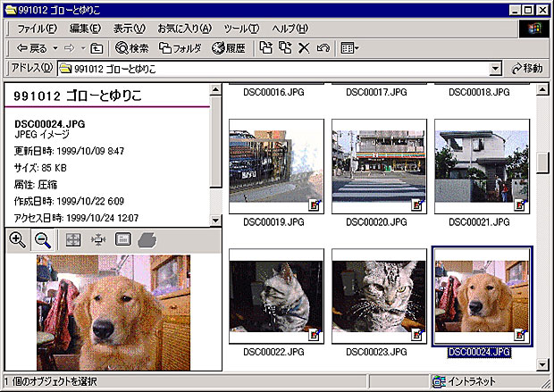Open the ヘルプ(H) menu
The height and width of the screenshot is (392, 554).
(x=290, y=29)
